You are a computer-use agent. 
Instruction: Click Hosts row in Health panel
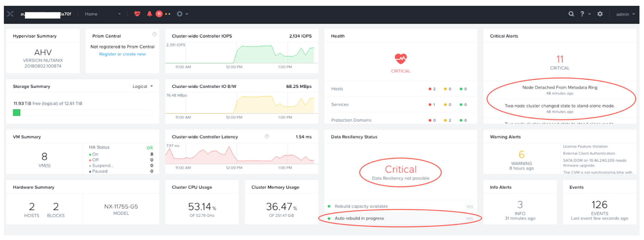point(401,89)
